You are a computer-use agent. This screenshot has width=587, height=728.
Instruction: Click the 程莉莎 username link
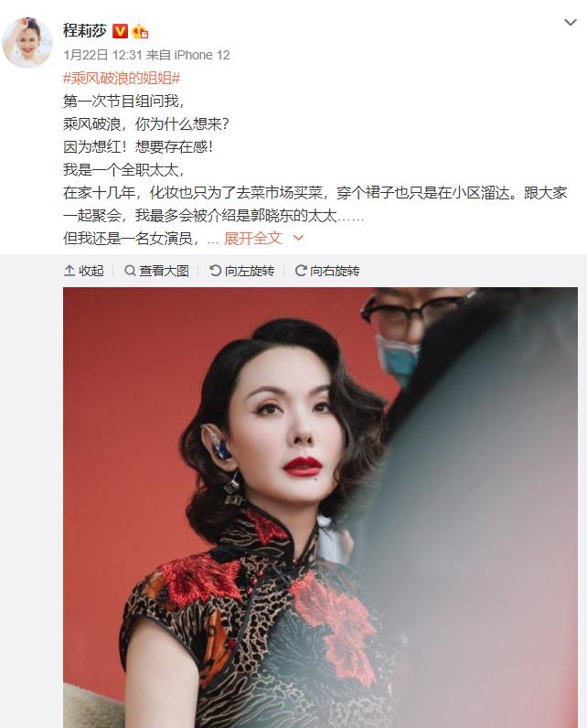pos(85,31)
